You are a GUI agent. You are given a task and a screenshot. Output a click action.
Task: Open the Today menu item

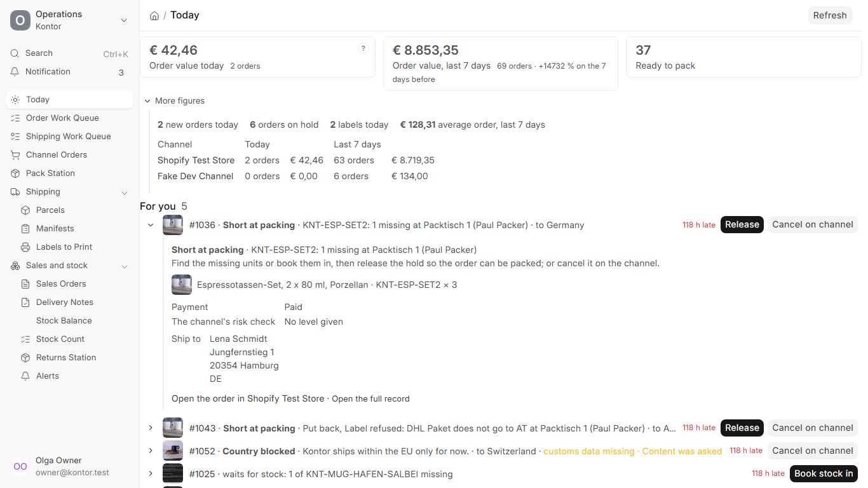click(x=70, y=100)
